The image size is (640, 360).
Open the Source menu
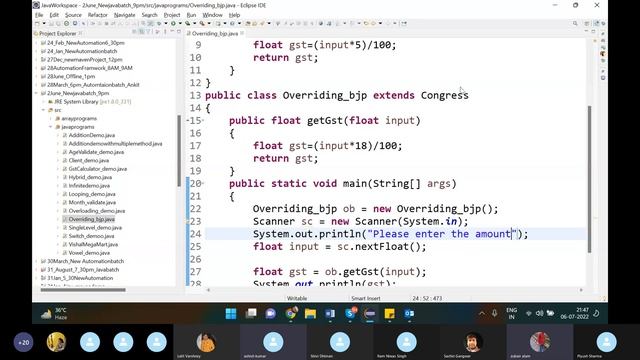73,15
